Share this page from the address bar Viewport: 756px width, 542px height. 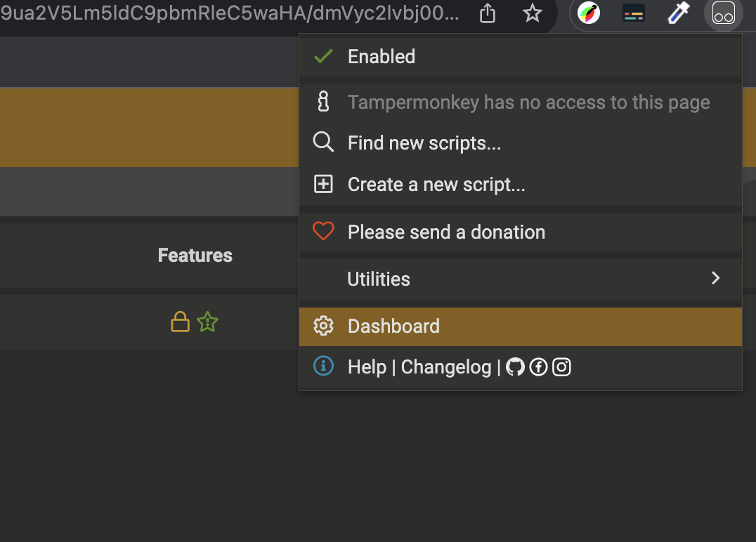tap(488, 13)
